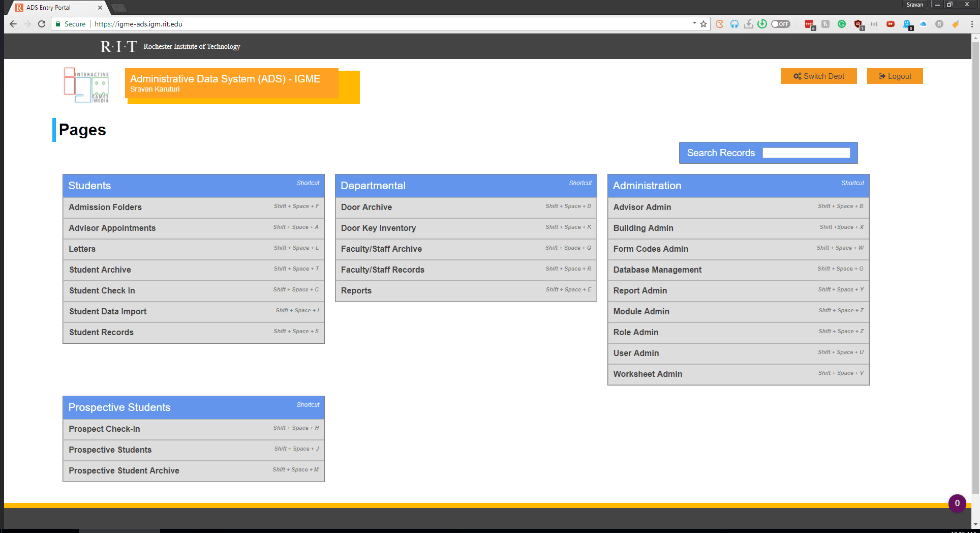
Task: Go back with browser back arrow
Action: (13, 24)
